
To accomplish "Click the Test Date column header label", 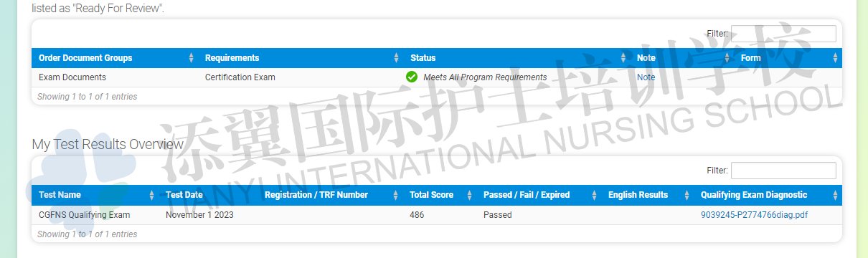I will 184,195.
